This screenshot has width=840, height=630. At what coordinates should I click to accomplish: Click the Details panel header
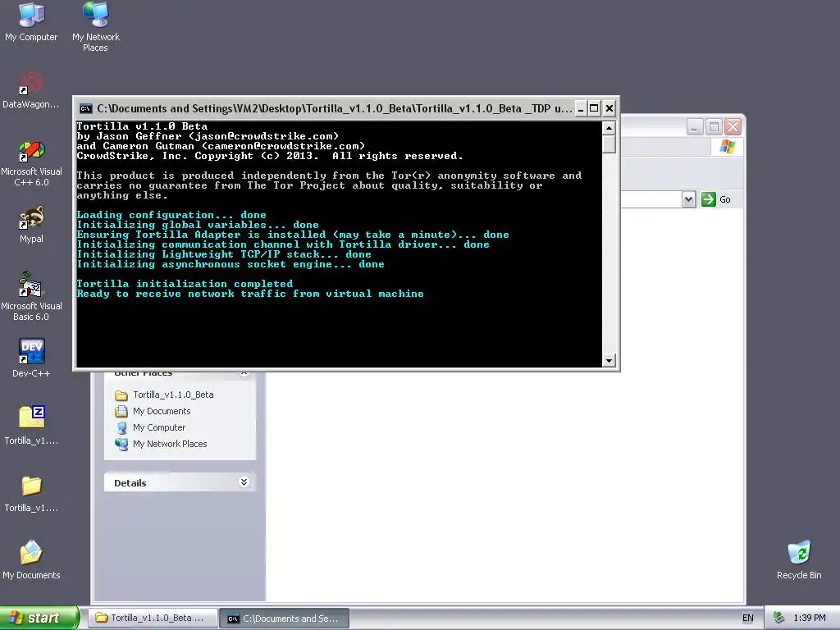tap(180, 482)
